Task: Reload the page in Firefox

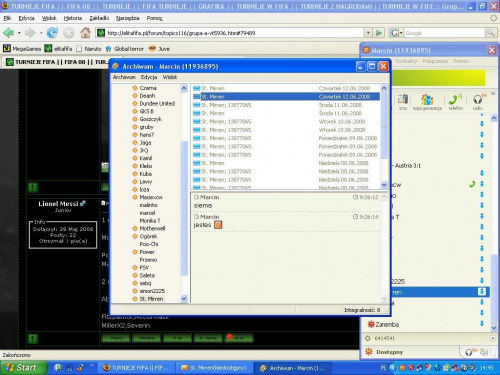Action: coord(52,33)
